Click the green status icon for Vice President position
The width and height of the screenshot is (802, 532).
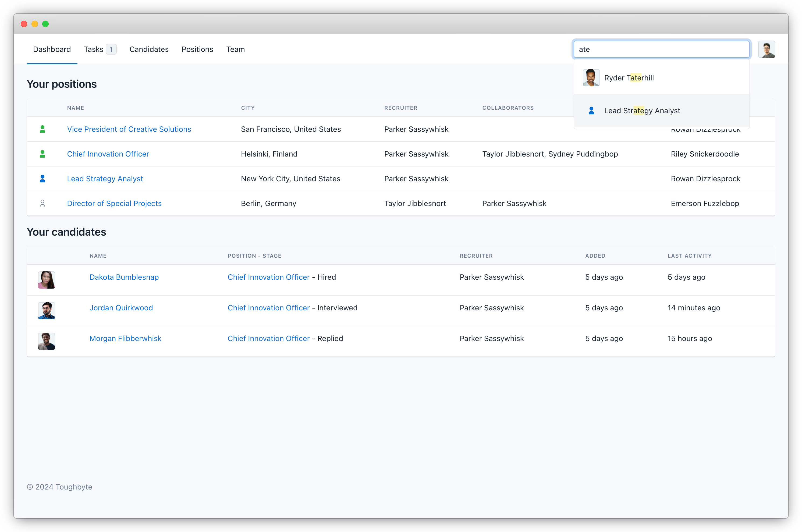click(42, 129)
